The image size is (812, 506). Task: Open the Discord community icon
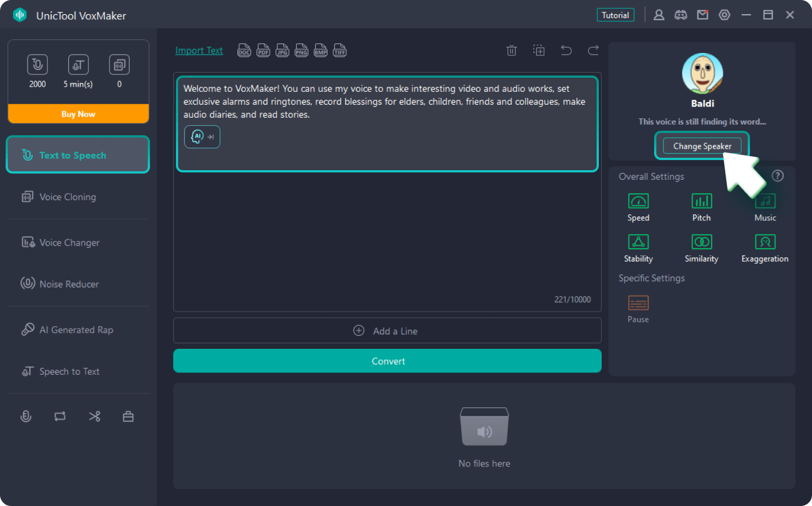[x=681, y=15]
